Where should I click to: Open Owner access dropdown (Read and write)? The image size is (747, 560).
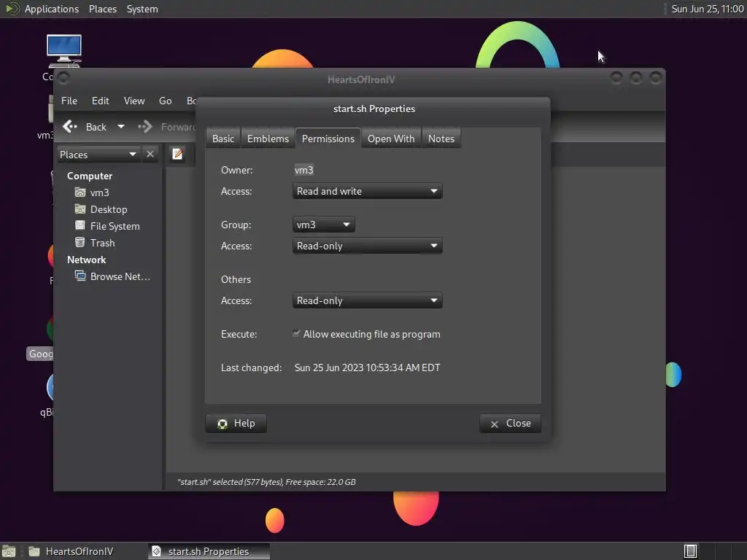pyautogui.click(x=368, y=192)
